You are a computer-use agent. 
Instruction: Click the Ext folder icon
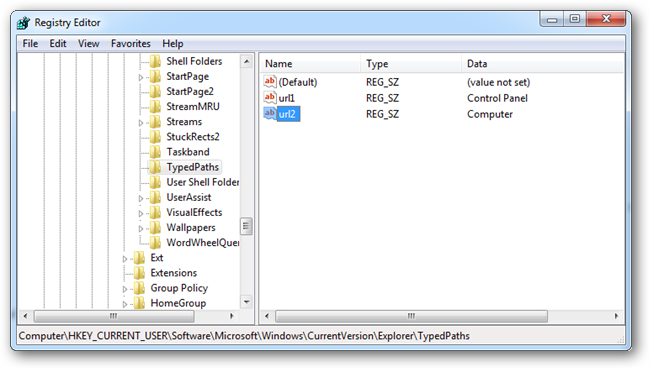point(140,258)
